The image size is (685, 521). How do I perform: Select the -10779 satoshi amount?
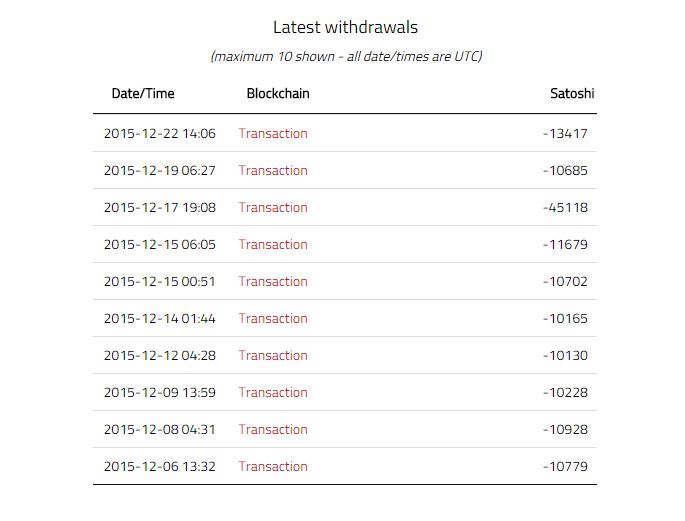click(565, 467)
